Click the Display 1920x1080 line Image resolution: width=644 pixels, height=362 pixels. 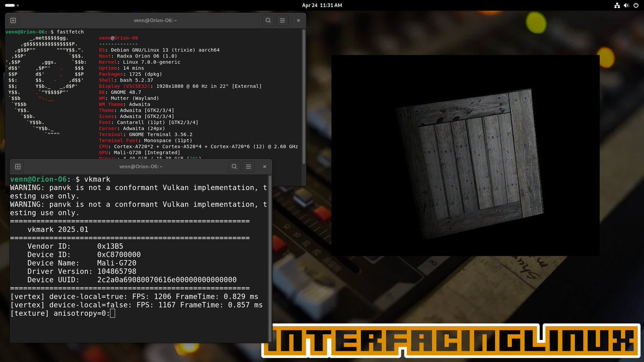point(180,86)
